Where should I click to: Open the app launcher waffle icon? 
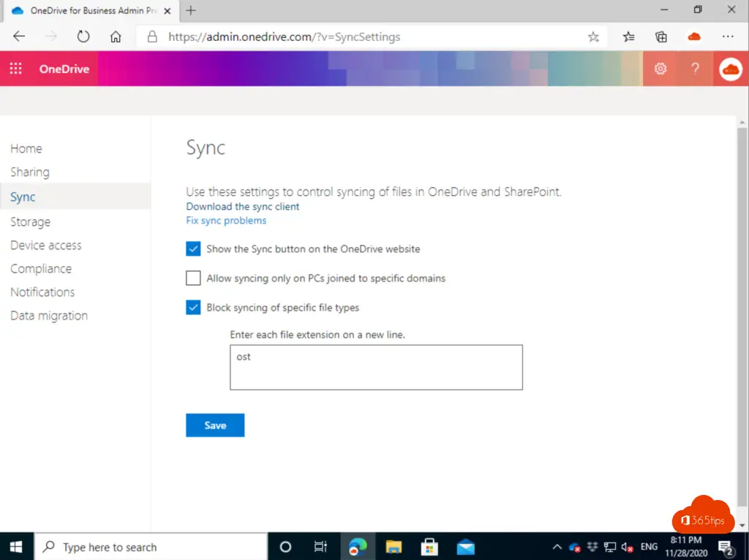tap(16, 69)
